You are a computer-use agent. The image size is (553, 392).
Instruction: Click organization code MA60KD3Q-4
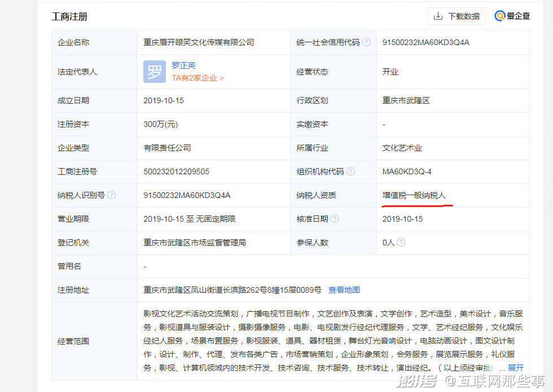coord(406,171)
